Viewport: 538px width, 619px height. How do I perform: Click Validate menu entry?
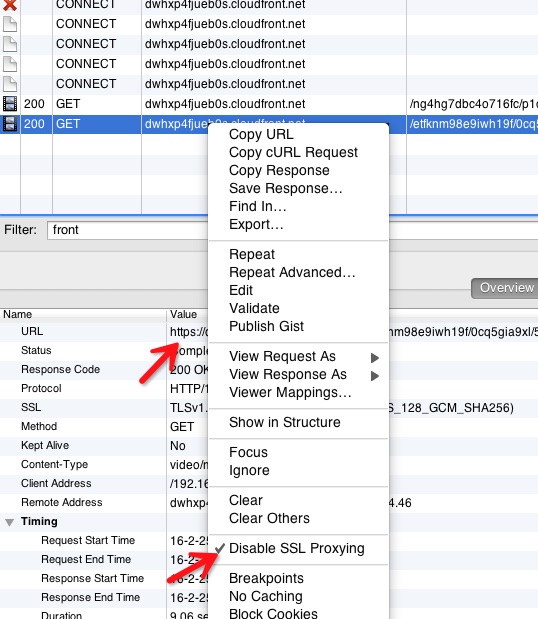click(x=254, y=308)
